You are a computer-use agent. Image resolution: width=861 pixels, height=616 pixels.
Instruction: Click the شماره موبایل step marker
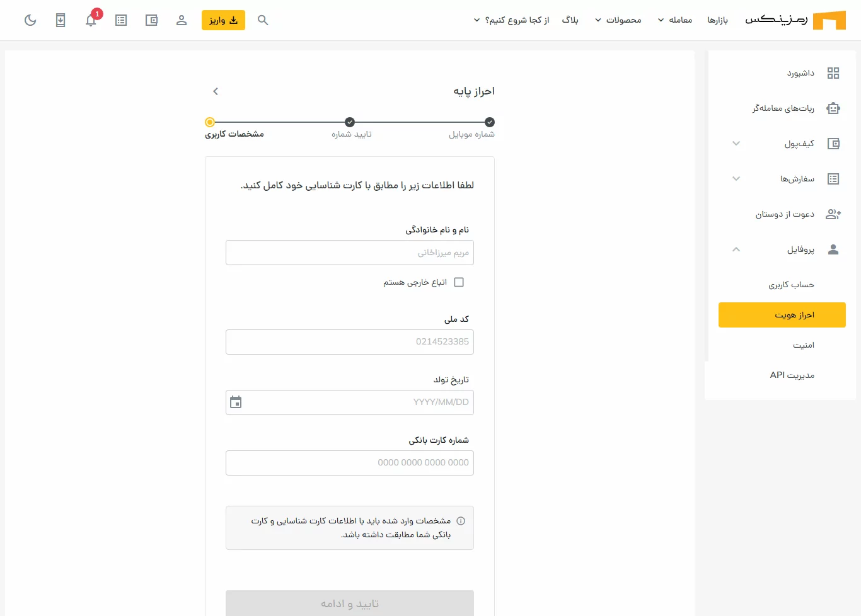pyautogui.click(x=490, y=122)
